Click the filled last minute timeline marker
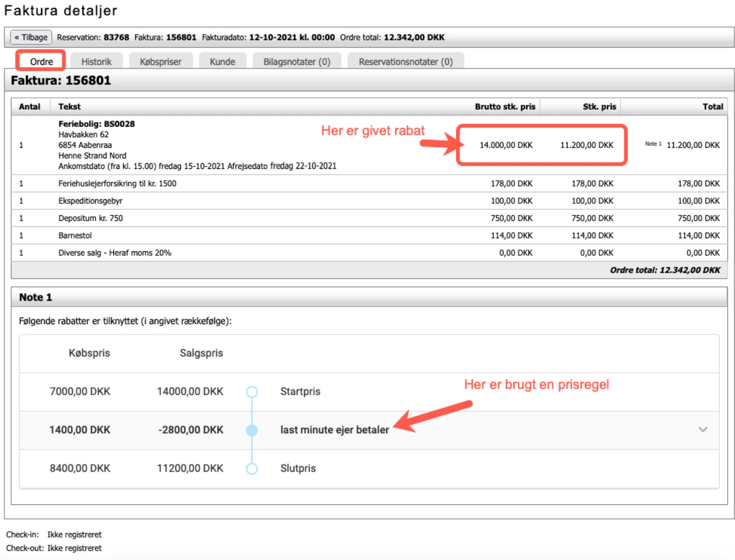This screenshot has height=560, width=735. pyautogui.click(x=252, y=430)
